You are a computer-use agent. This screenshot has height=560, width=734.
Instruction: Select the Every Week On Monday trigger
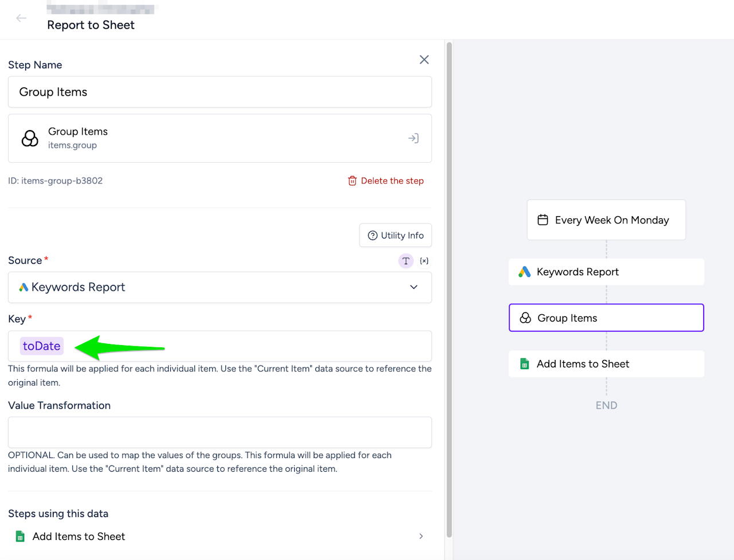(606, 220)
